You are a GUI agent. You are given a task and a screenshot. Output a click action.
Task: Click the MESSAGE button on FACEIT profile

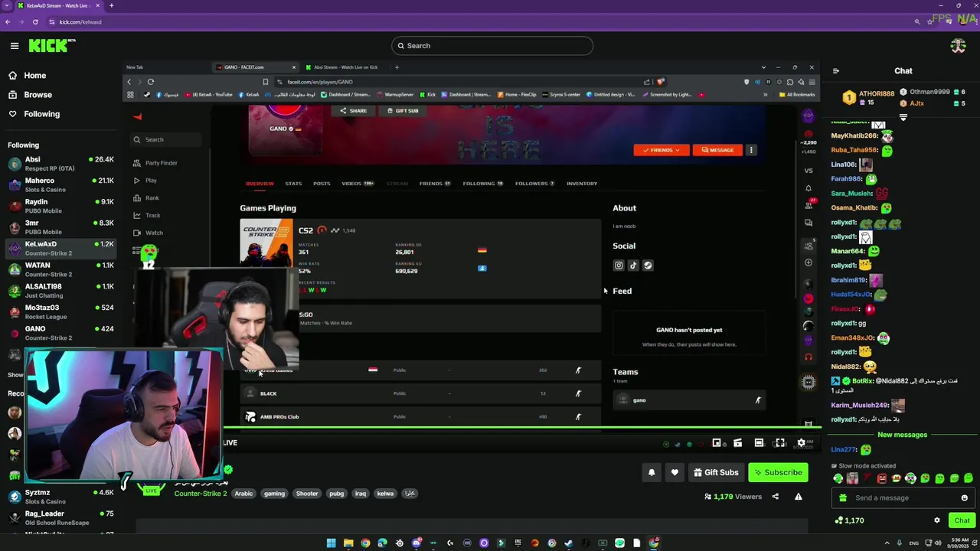tap(717, 150)
